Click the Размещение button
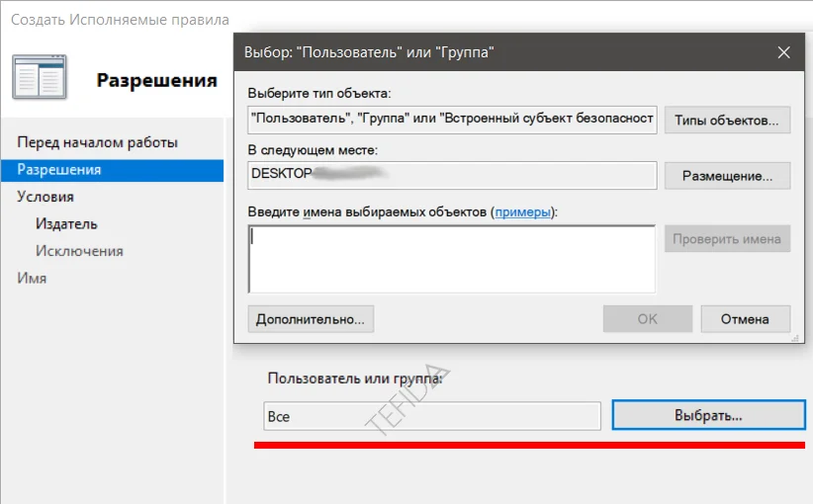The image size is (813, 504). point(727,176)
